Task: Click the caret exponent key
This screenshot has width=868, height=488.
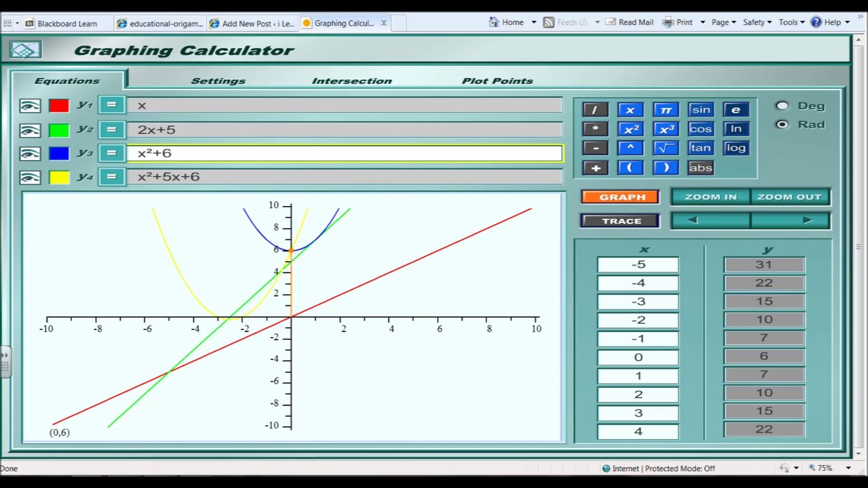Action: click(x=630, y=148)
